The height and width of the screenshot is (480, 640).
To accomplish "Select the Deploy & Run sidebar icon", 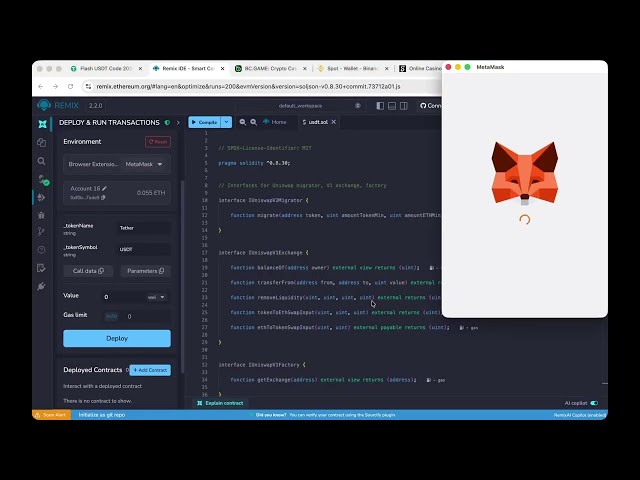I will click(x=41, y=198).
